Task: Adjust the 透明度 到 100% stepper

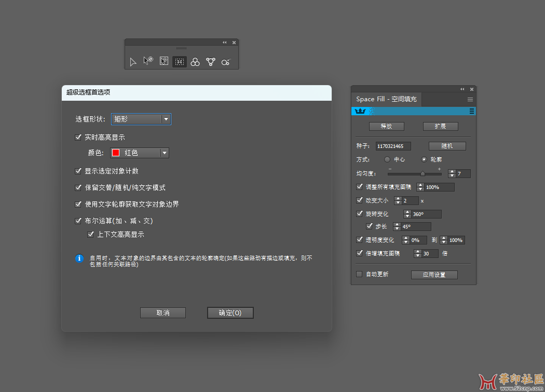Action: (443, 240)
